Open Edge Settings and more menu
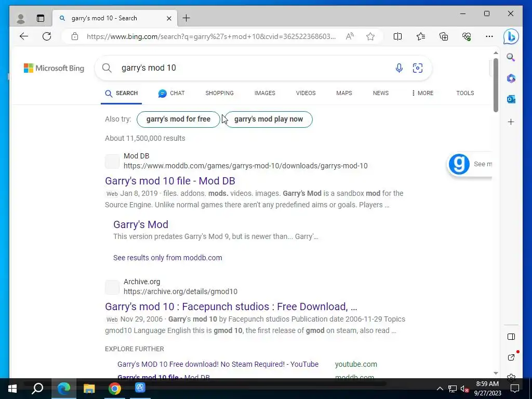 click(x=489, y=36)
